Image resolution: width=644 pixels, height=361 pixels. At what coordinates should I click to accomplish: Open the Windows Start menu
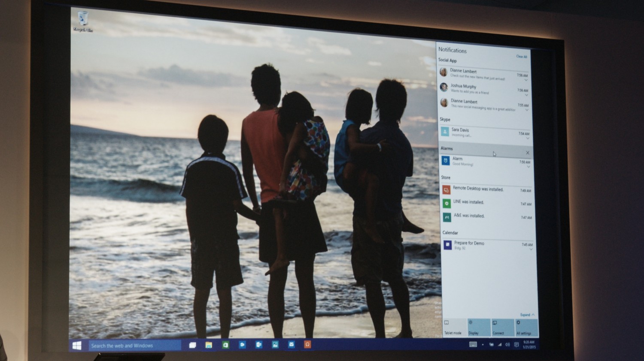pyautogui.click(x=77, y=346)
